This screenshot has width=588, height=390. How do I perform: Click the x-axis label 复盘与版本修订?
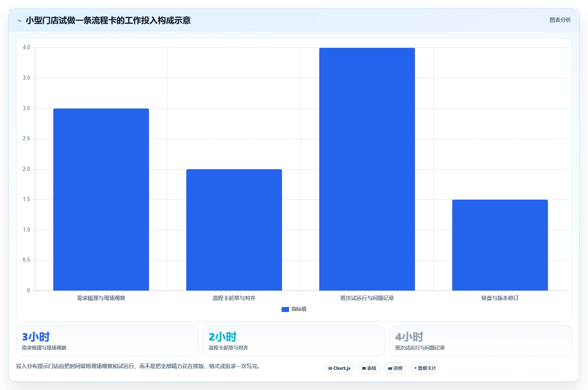point(500,298)
